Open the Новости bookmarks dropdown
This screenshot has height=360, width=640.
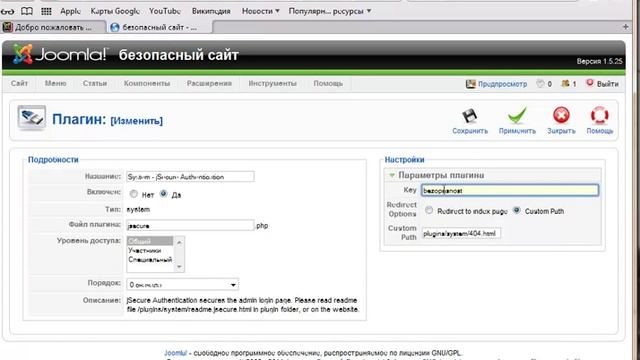(260, 11)
